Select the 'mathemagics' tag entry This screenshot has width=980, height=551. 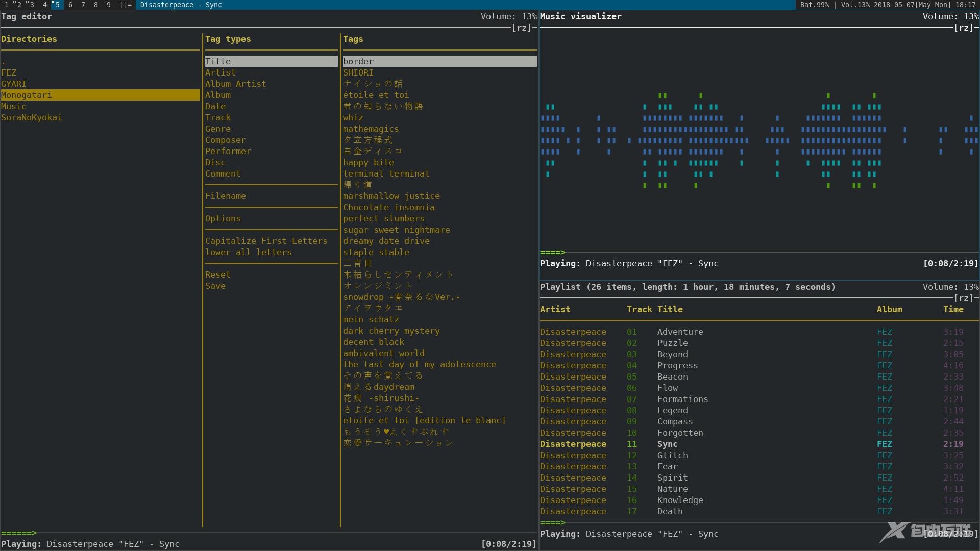[x=440, y=129]
